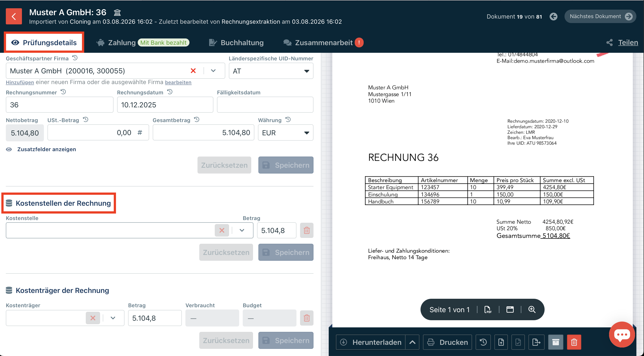This screenshot has height=356, width=644.
Task: Delete the document with red trash button
Action: [x=574, y=342]
